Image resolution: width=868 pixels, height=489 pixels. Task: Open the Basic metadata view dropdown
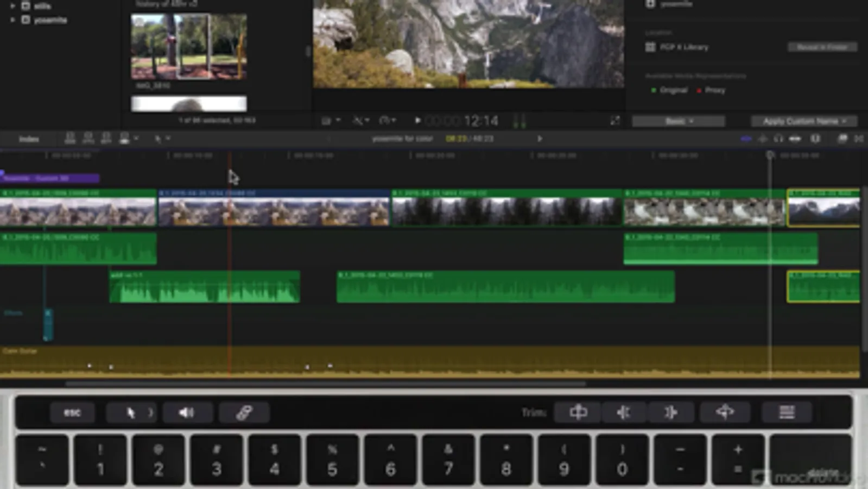pyautogui.click(x=678, y=121)
